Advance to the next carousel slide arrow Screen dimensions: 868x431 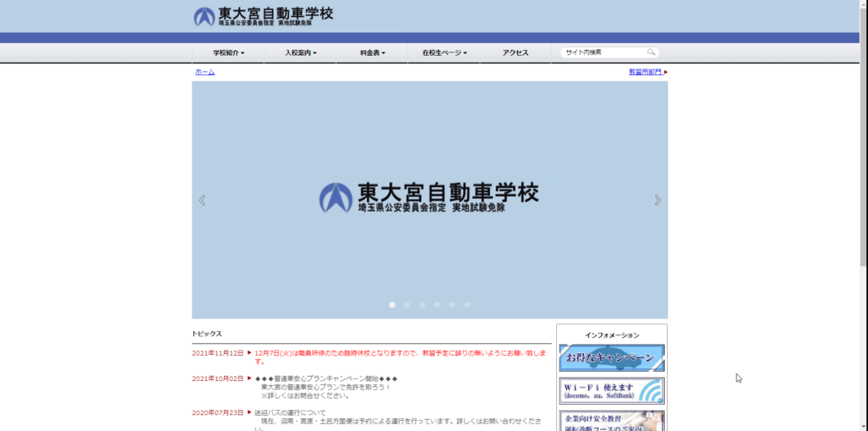(658, 201)
